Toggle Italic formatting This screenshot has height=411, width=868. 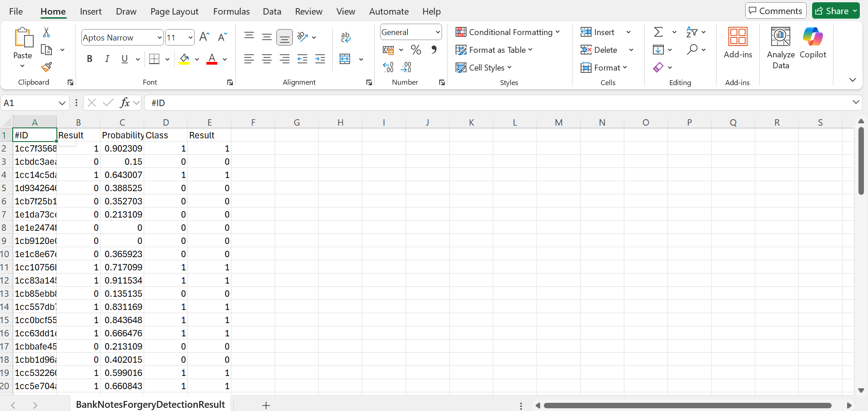pos(107,59)
